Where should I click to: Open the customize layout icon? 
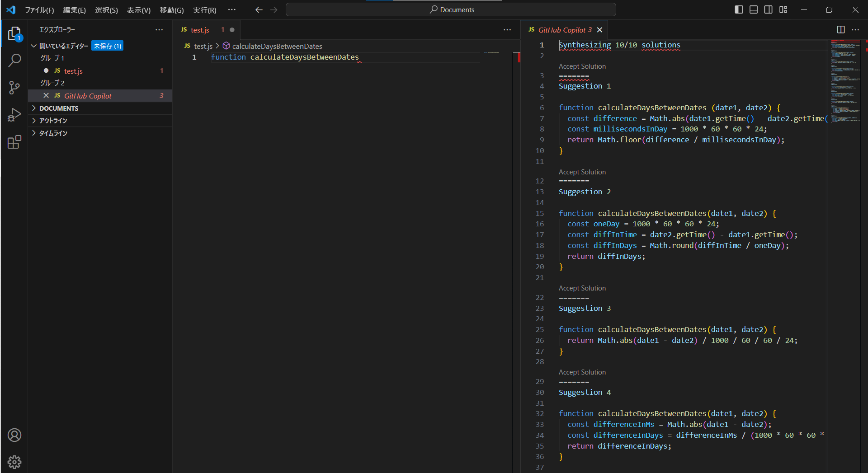[x=783, y=9]
